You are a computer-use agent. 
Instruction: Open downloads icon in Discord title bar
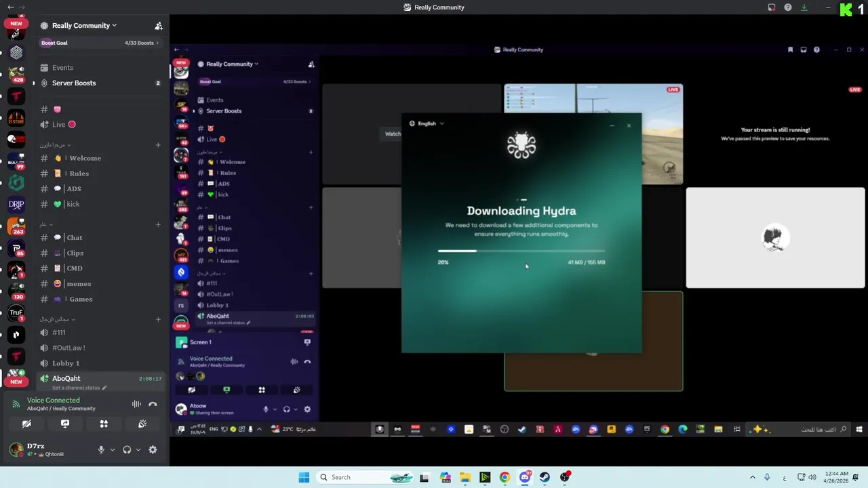click(804, 7)
